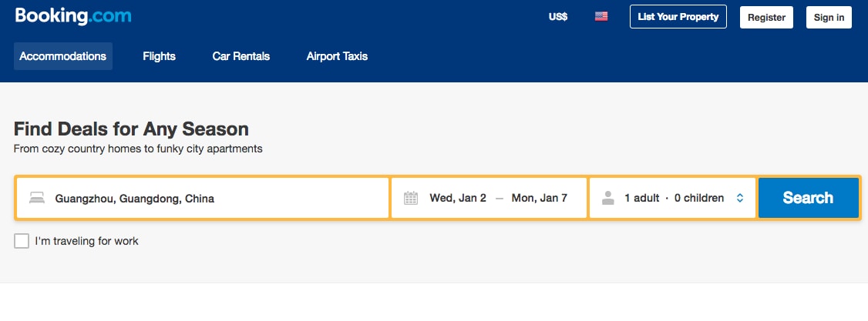Open the US$ currency selector
868x321 pixels.
click(558, 16)
